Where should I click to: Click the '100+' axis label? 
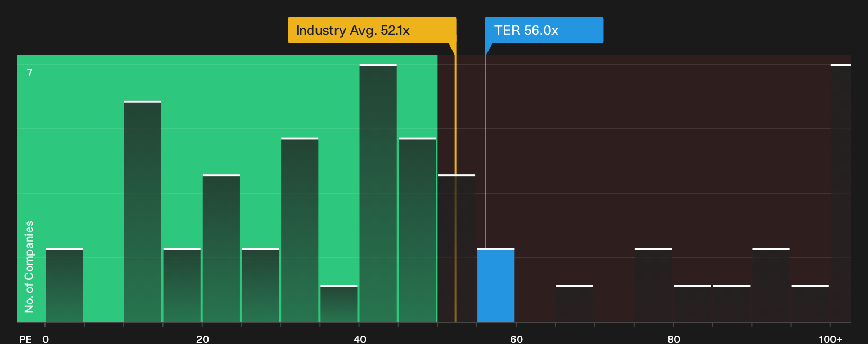(x=830, y=339)
